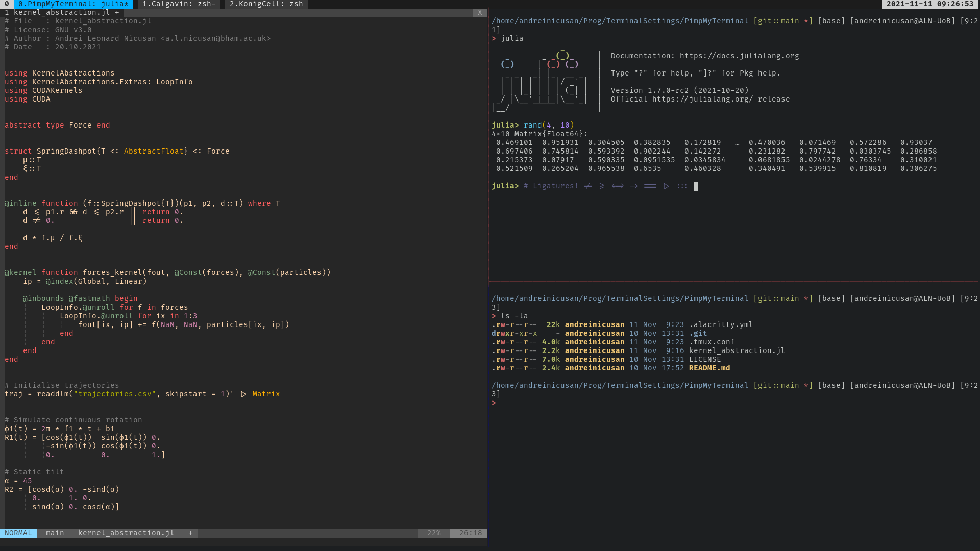Screen dimensions: 980x551
Task: Click the double-arrow ligature in REPL comment
Action: (618, 186)
